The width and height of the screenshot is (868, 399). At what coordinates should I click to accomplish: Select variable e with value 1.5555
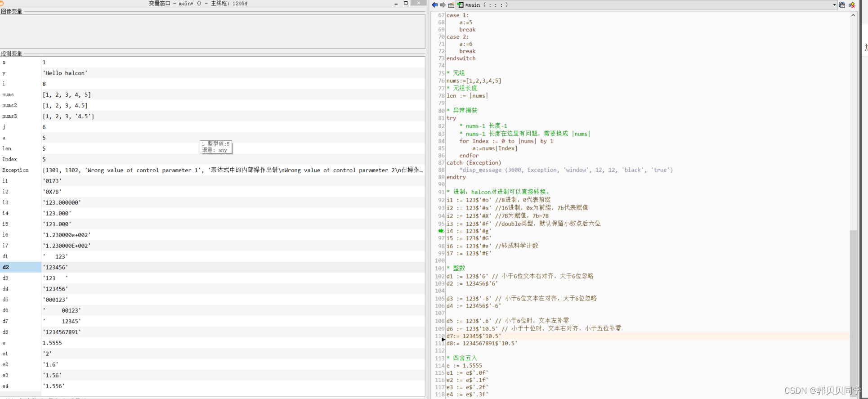click(212, 343)
